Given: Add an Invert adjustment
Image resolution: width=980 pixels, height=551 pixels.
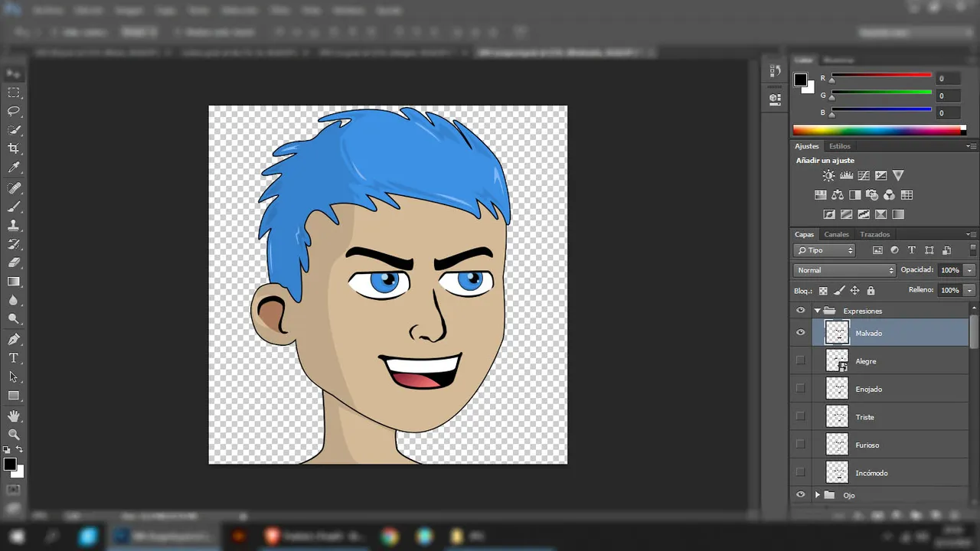Looking at the screenshot, I should coord(829,214).
